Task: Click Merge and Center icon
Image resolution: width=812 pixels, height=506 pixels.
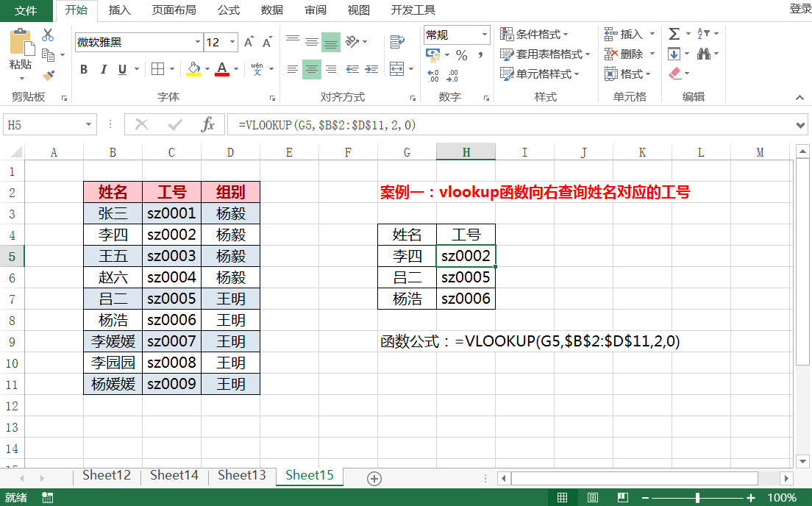Action: tap(396, 69)
